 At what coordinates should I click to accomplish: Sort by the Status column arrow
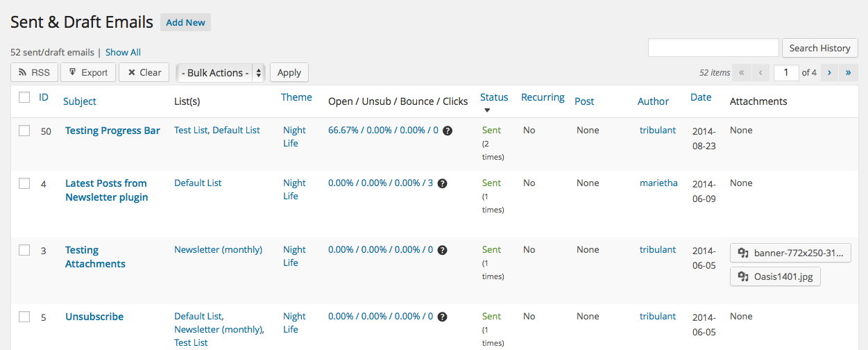(487, 110)
